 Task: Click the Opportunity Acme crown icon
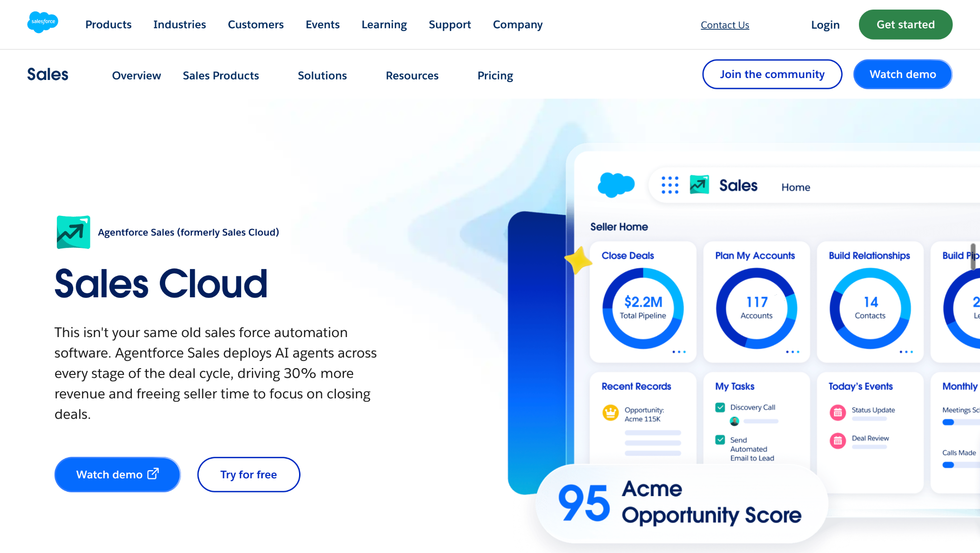pos(611,412)
